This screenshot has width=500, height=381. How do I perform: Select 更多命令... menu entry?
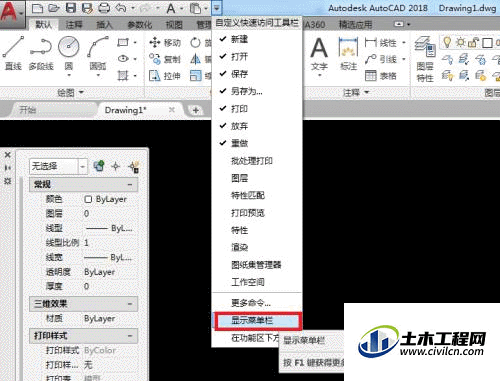point(257,303)
